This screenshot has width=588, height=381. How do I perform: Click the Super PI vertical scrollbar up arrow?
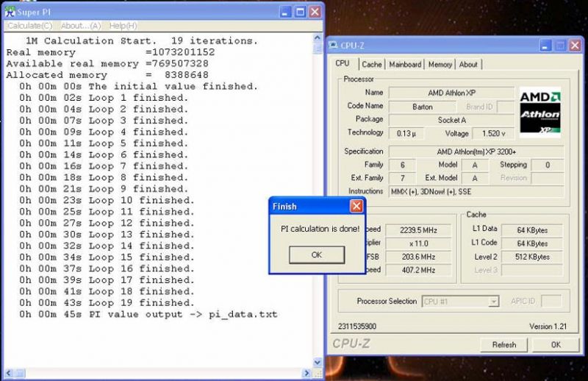tap(318, 38)
